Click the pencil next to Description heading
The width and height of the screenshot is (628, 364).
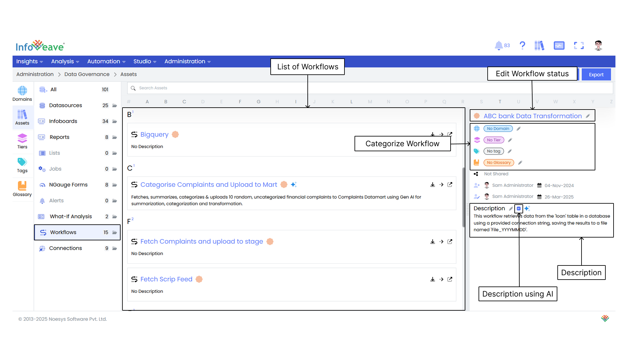(511, 208)
